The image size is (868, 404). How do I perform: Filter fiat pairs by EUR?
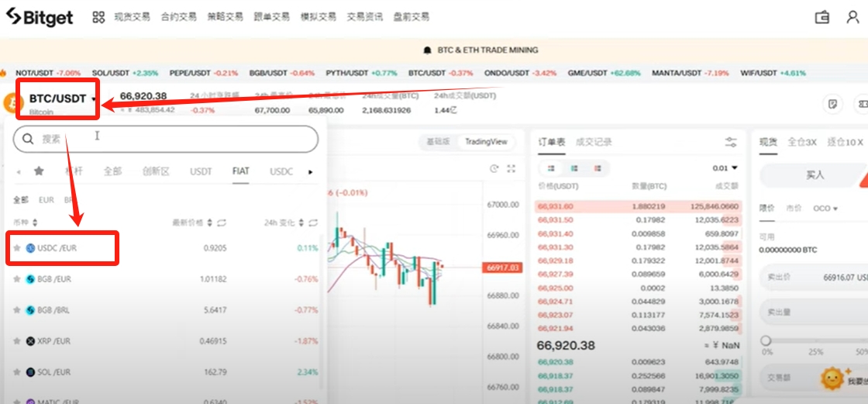pyautogui.click(x=46, y=200)
